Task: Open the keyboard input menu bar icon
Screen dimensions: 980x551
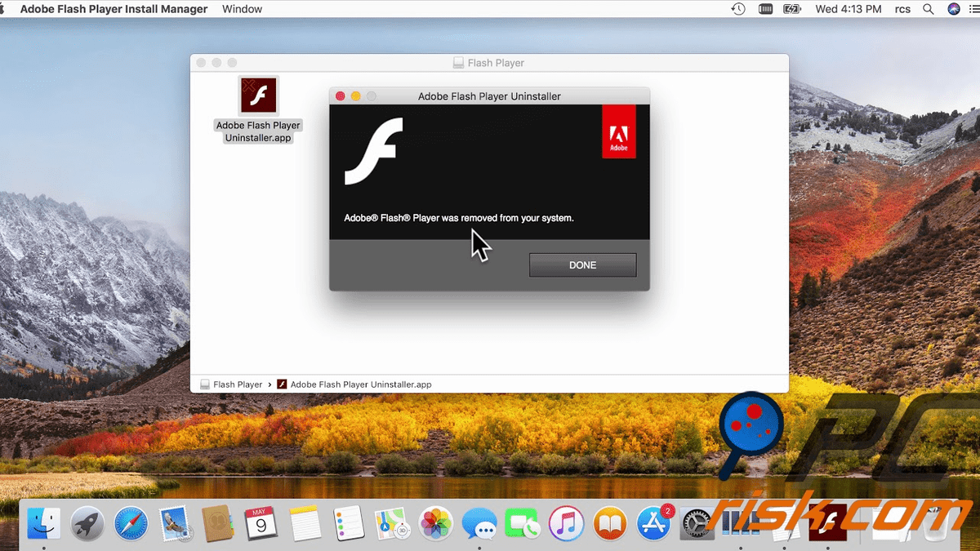Action: [765, 9]
